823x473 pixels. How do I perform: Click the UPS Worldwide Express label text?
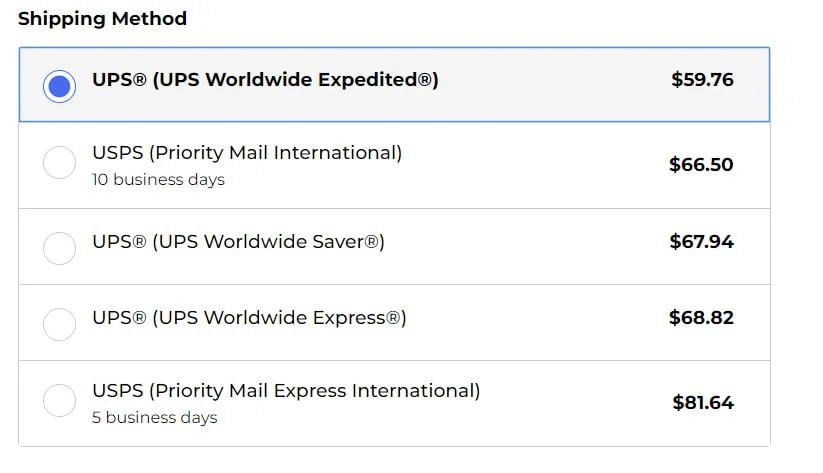click(249, 318)
